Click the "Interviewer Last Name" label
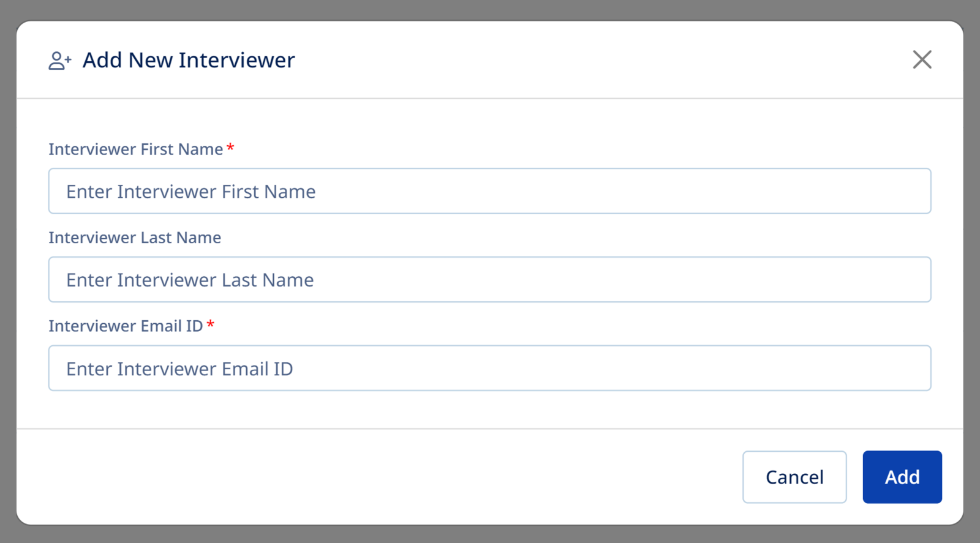Screen dimensions: 980x543 (x=135, y=238)
